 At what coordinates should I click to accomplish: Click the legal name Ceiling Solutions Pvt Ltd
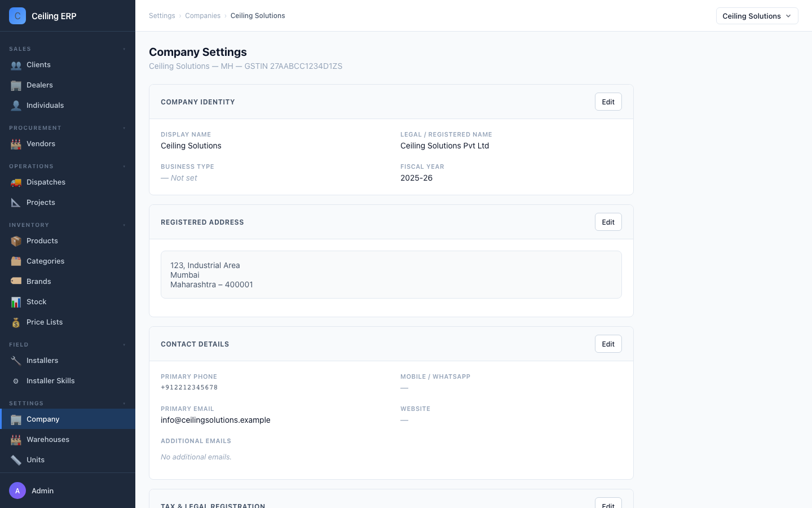pyautogui.click(x=444, y=146)
